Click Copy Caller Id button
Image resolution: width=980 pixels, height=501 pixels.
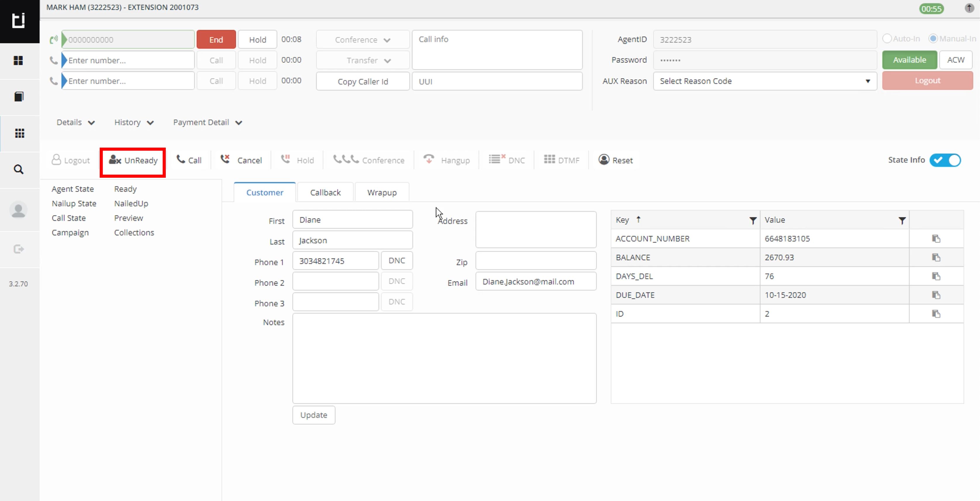point(363,82)
